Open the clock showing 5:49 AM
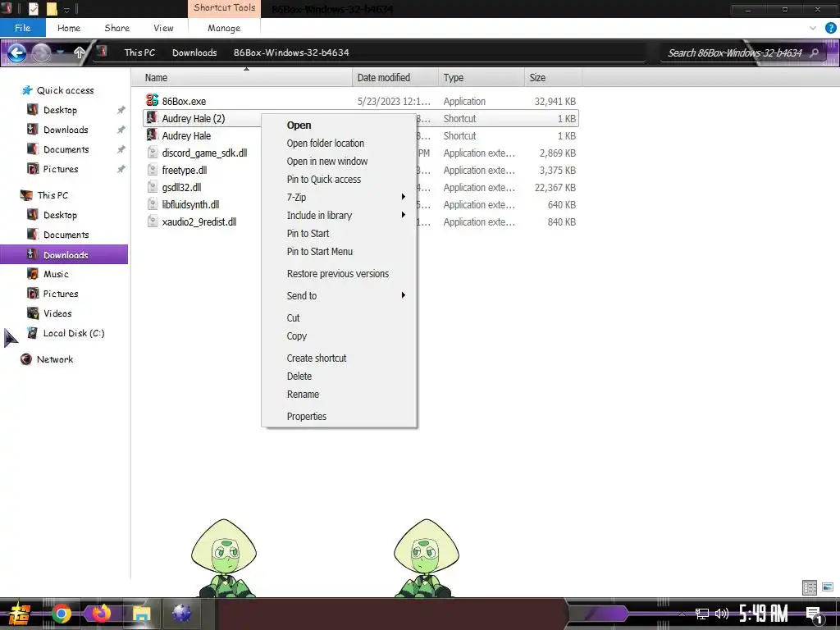This screenshot has width=840, height=630. tap(764, 614)
